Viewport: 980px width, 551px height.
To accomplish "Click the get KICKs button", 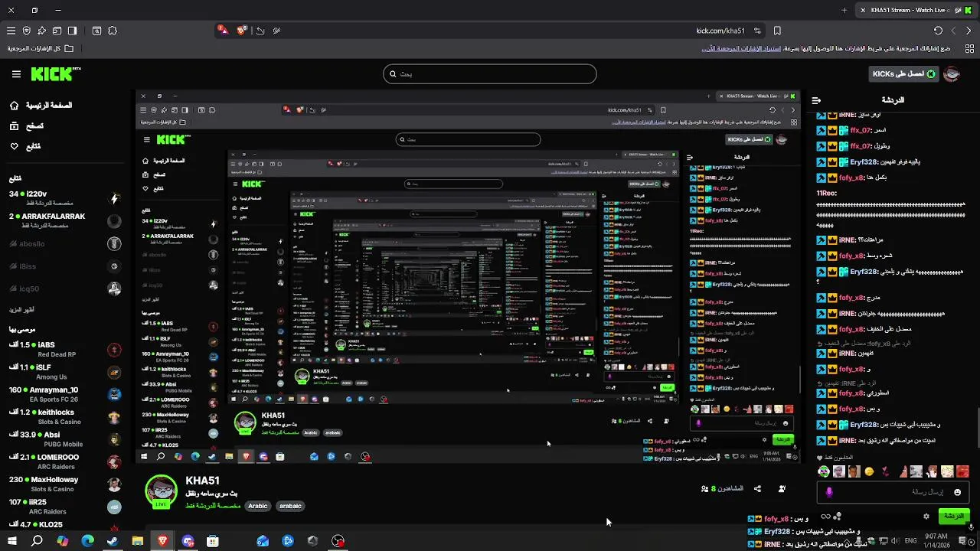I will coord(903,74).
